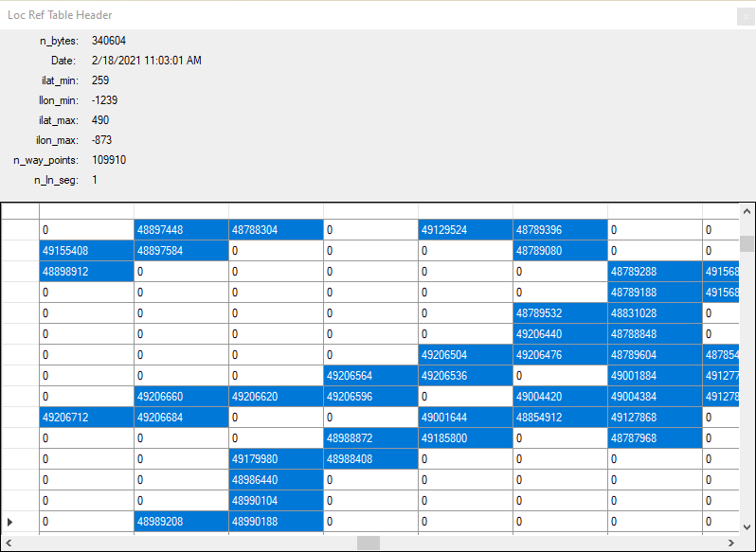Click the vertical scrollbar up arrow
This screenshot has height=552, width=756.
pyautogui.click(x=747, y=211)
